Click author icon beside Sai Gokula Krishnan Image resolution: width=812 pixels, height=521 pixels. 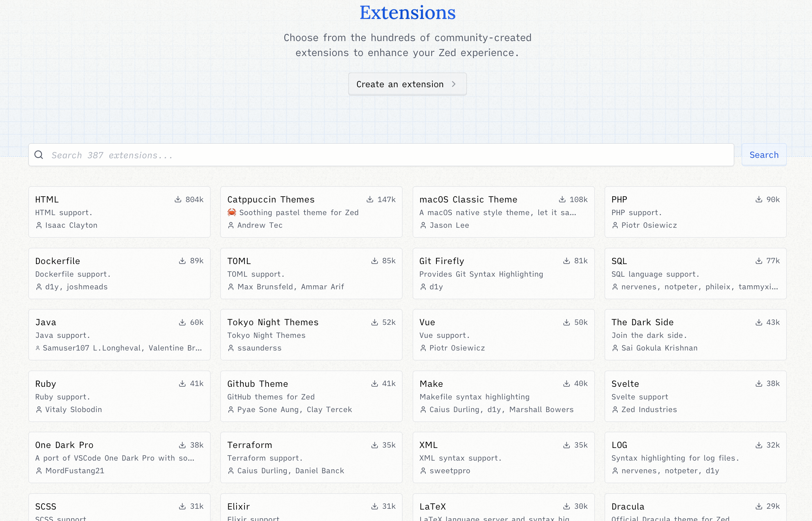[615, 348]
